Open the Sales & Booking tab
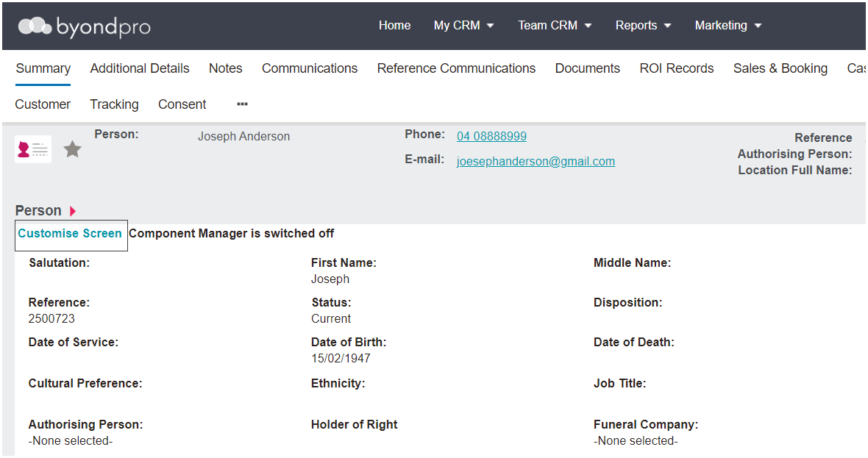The width and height of the screenshot is (868, 458). click(780, 68)
